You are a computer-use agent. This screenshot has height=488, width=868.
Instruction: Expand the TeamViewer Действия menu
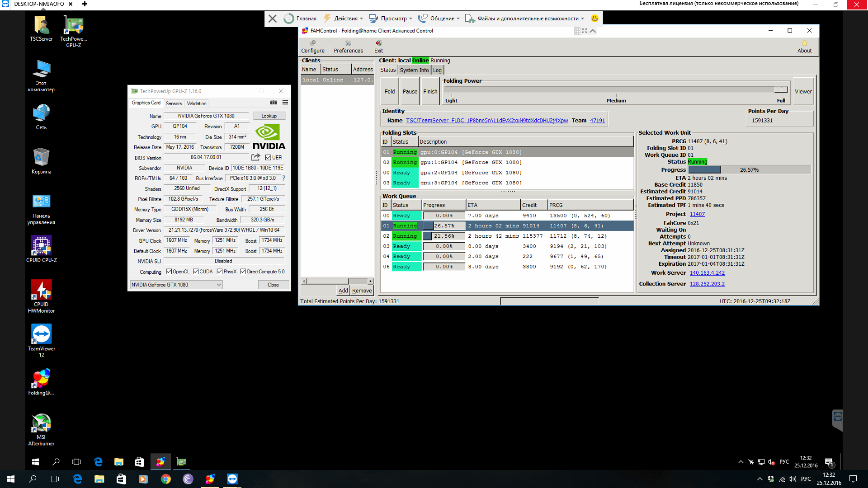345,19
